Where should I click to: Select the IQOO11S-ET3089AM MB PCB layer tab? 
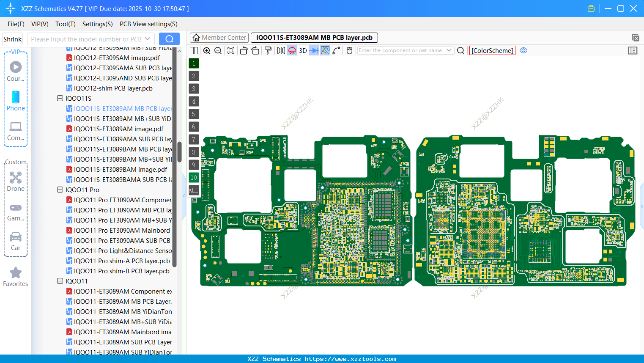[314, 38]
